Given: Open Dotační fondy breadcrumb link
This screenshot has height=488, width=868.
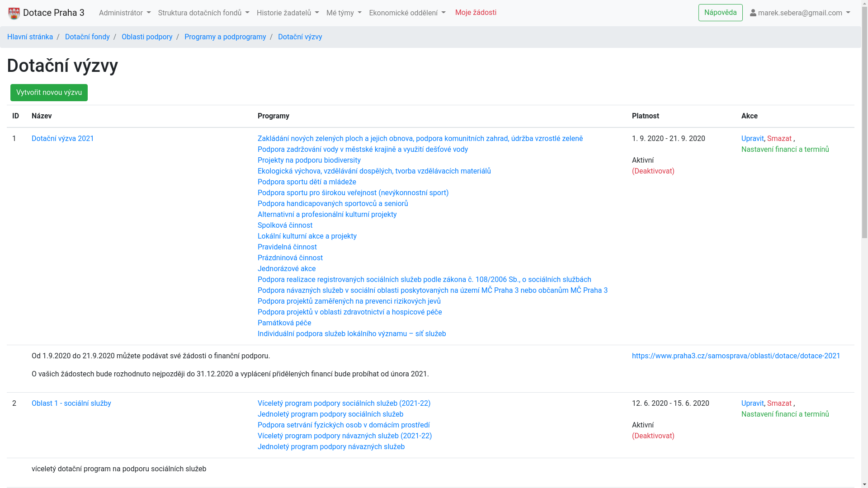Looking at the screenshot, I should [x=87, y=37].
